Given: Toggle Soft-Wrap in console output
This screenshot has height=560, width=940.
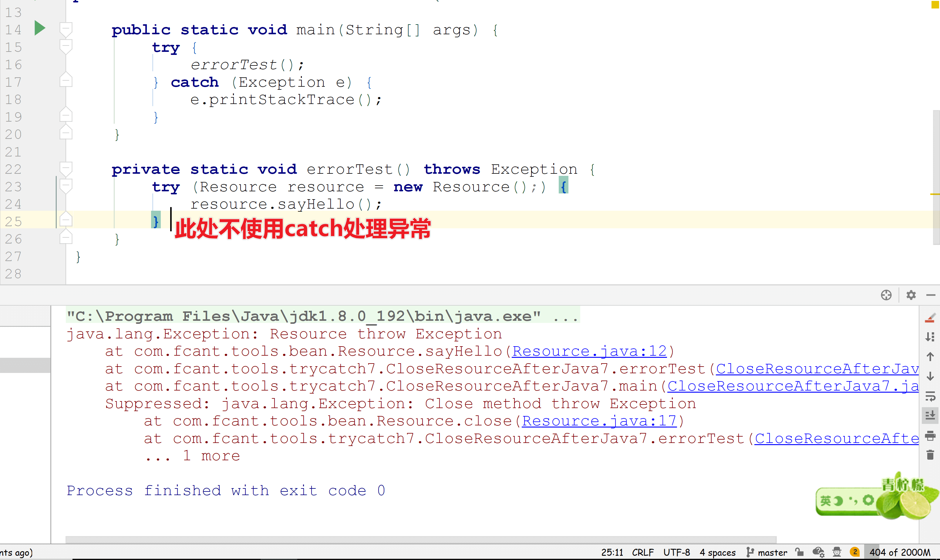Looking at the screenshot, I should click(x=930, y=396).
